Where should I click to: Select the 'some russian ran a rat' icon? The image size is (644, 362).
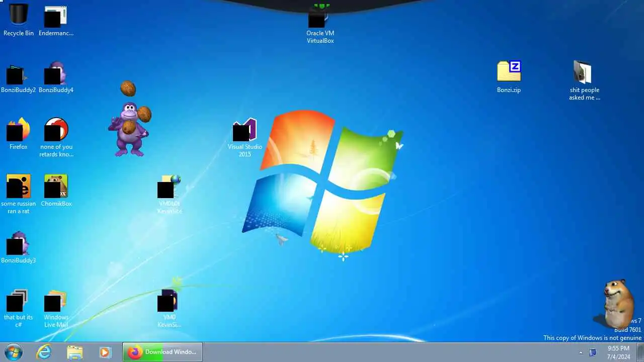coord(19,194)
